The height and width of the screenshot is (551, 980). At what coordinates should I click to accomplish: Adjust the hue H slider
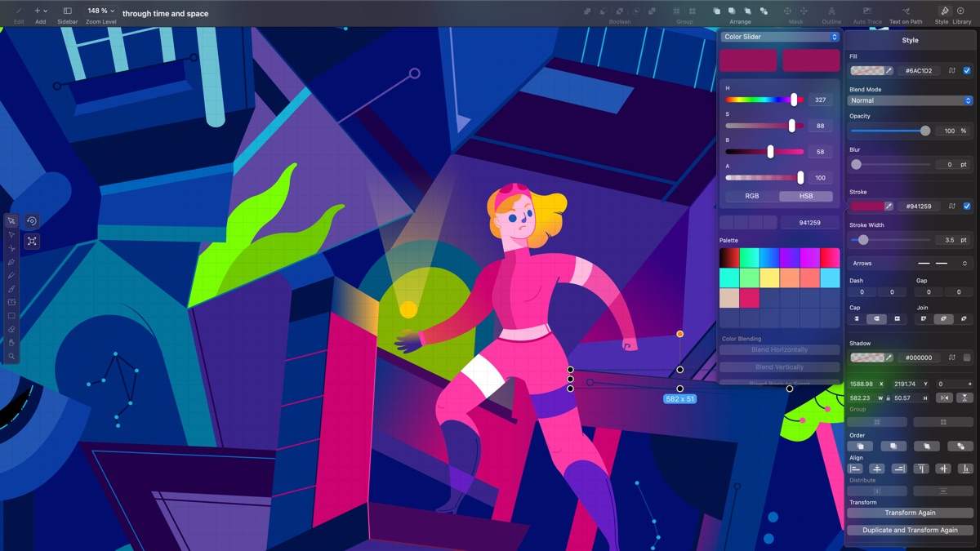(764, 100)
